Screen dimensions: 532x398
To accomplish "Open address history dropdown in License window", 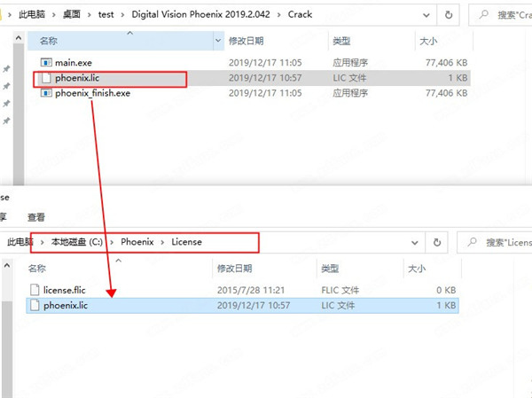I will pos(415,243).
